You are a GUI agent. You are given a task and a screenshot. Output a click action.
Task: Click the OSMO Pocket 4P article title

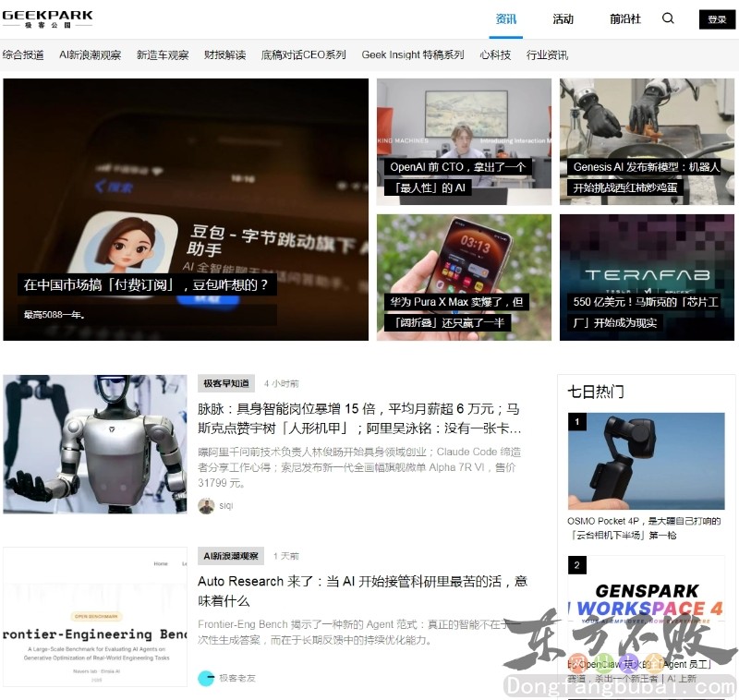[x=644, y=528]
